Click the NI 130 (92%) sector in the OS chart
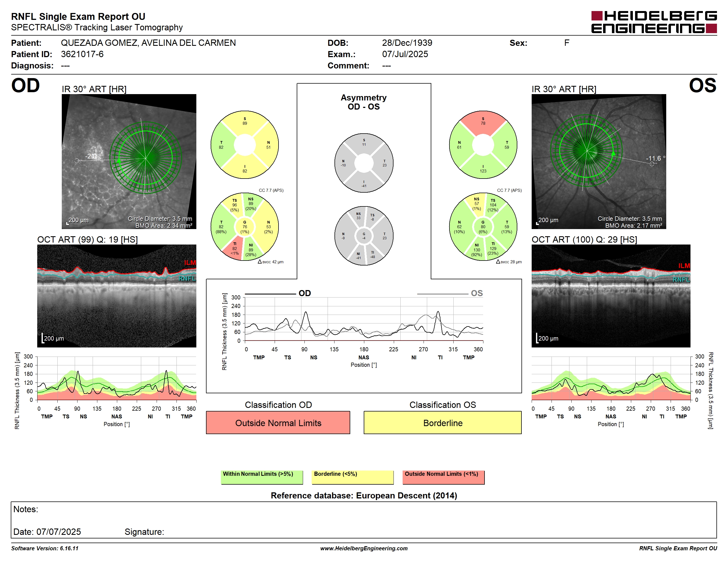Image resolution: width=728 pixels, height=563 pixels. [476, 250]
